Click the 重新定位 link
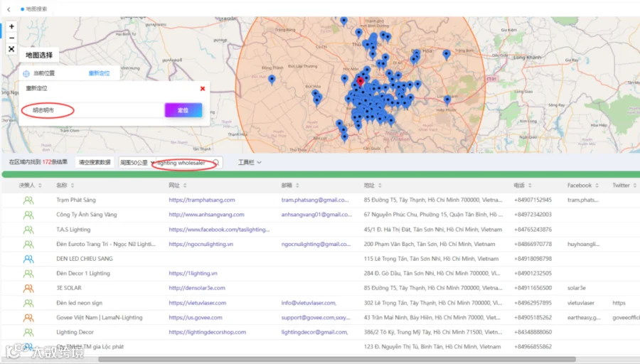 99,73
